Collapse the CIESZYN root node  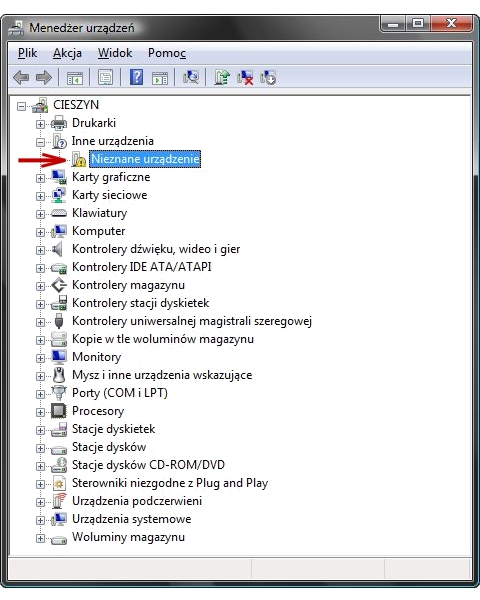21,106
